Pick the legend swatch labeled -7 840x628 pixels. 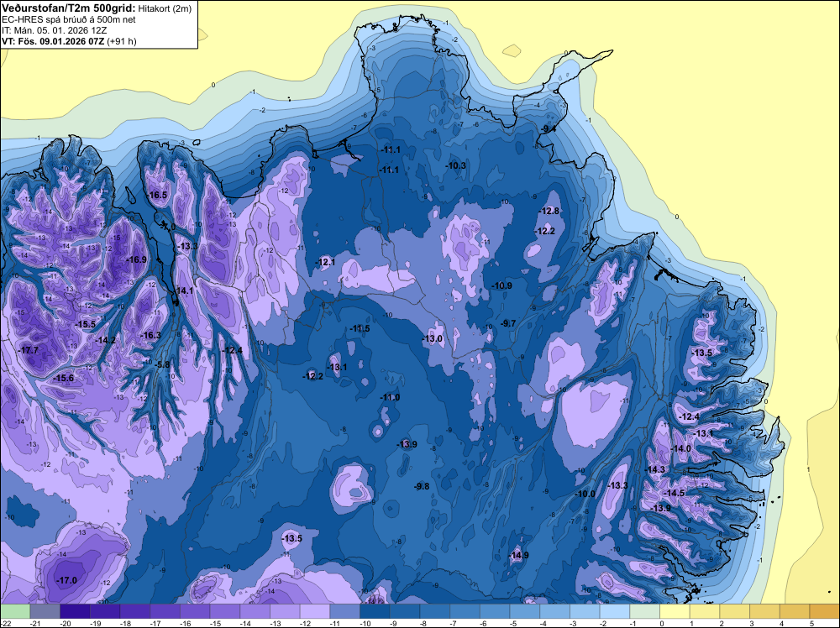[x=465, y=611]
